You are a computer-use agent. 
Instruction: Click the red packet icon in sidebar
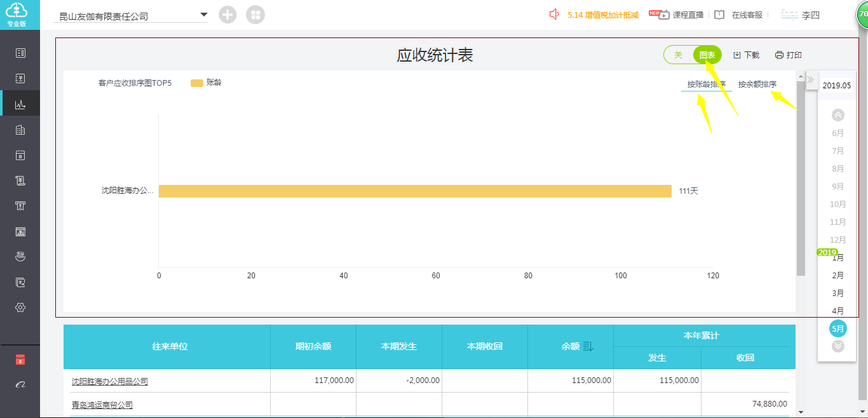point(20,360)
